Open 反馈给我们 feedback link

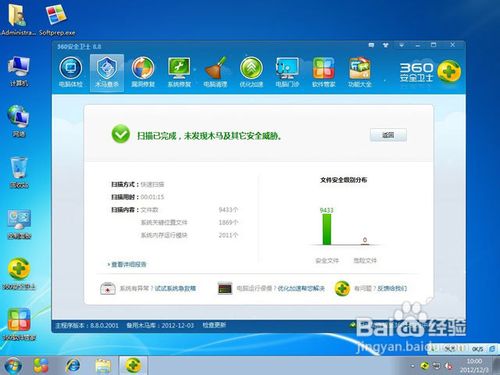click(392, 288)
